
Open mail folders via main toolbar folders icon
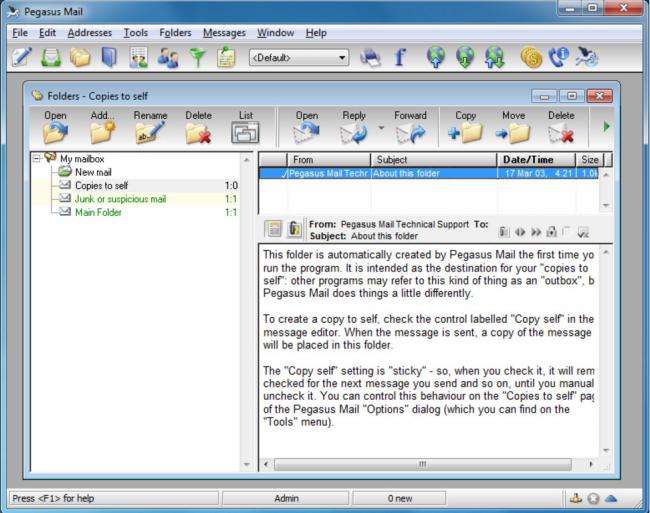pyautogui.click(x=80, y=57)
